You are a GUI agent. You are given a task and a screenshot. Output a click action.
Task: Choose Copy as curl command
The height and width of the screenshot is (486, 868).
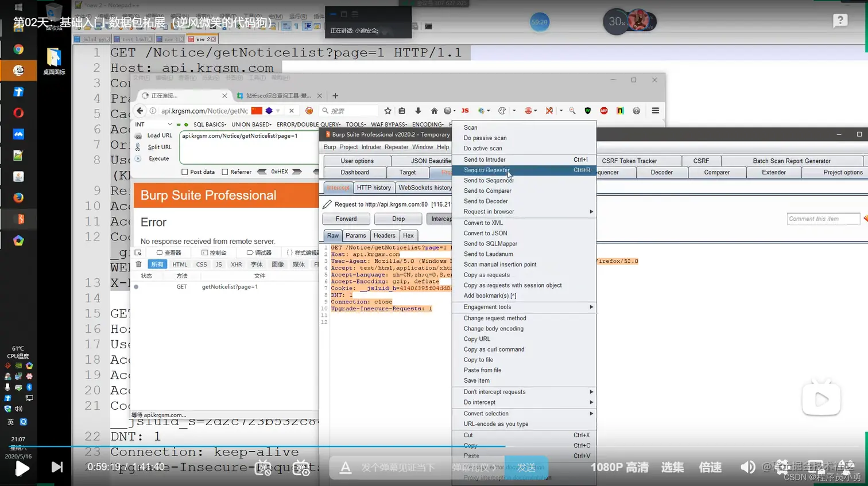(524, 349)
